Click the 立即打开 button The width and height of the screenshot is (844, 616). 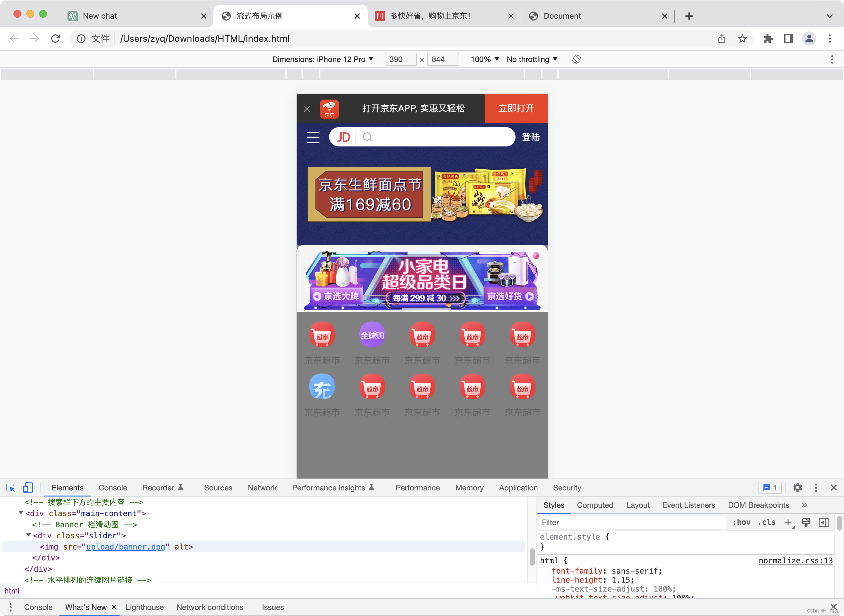click(x=516, y=109)
